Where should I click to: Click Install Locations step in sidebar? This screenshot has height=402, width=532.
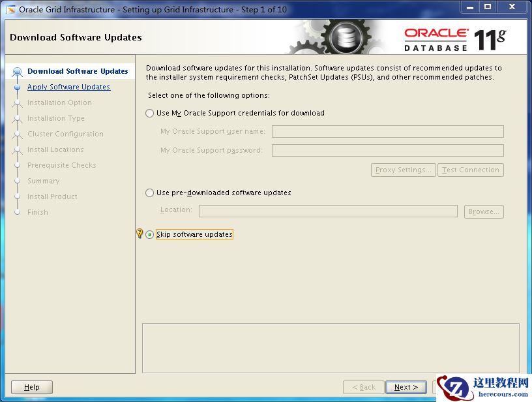[x=55, y=149]
